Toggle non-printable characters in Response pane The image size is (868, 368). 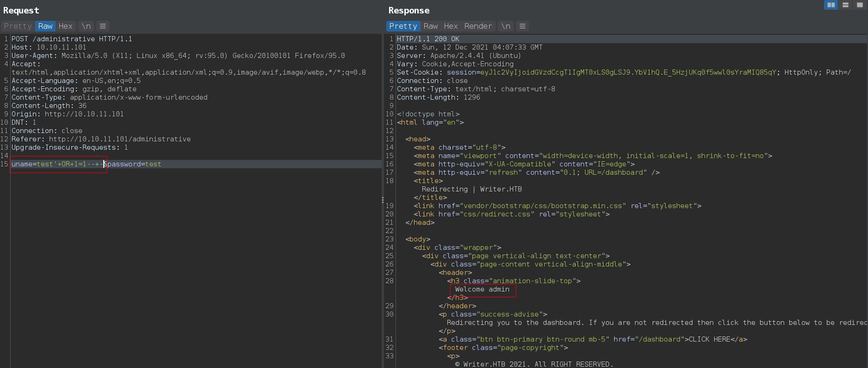click(506, 26)
